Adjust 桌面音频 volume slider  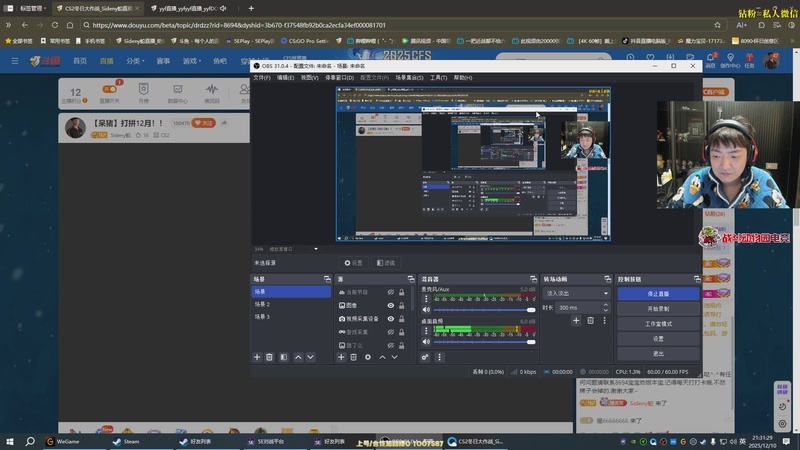[x=484, y=342]
